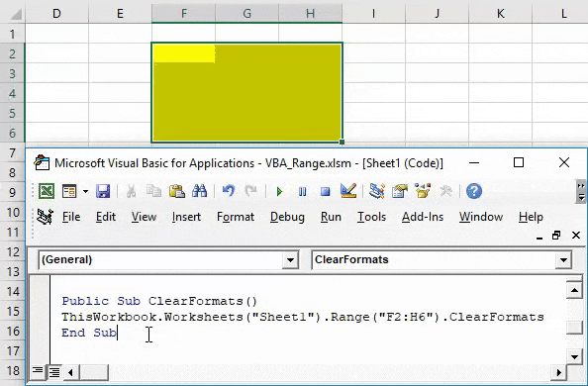Screen dimensions: 588x386
Task: Click the Redo icon
Action: coord(250,191)
